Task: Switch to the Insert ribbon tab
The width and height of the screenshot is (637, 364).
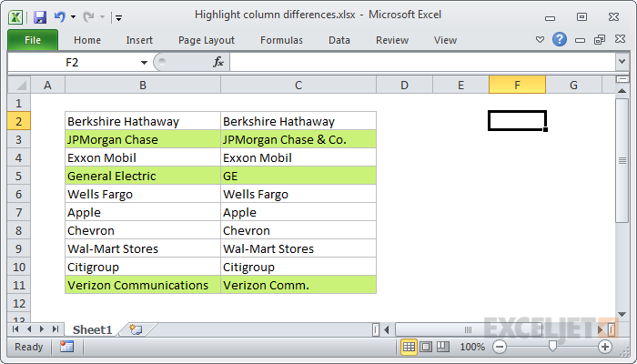Action: point(139,40)
